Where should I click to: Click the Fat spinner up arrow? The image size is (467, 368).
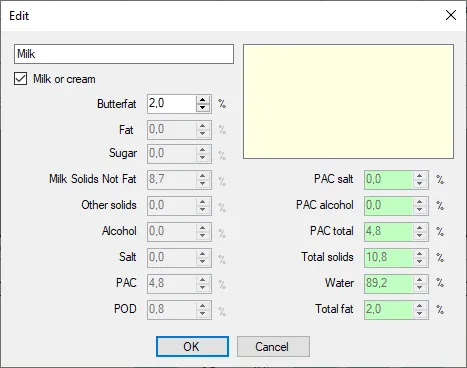click(203, 126)
